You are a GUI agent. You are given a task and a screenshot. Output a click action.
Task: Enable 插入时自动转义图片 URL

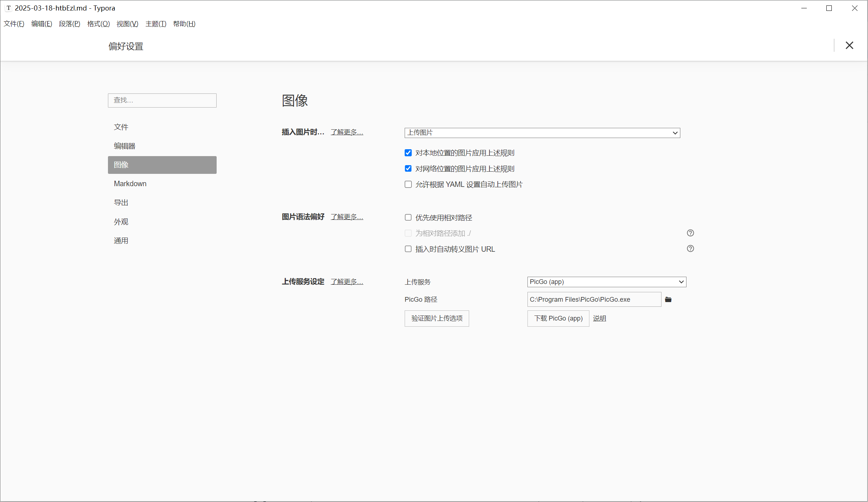(x=408, y=249)
